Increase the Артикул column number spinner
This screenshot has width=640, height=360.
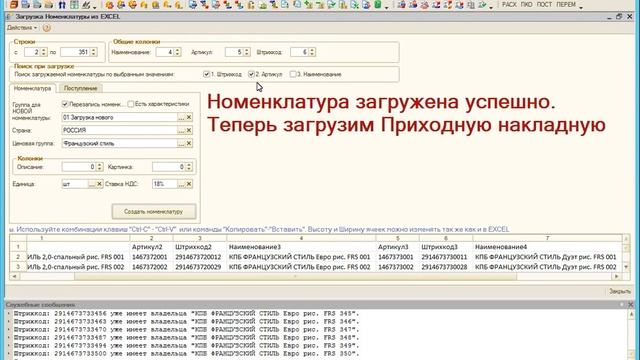tap(247, 50)
